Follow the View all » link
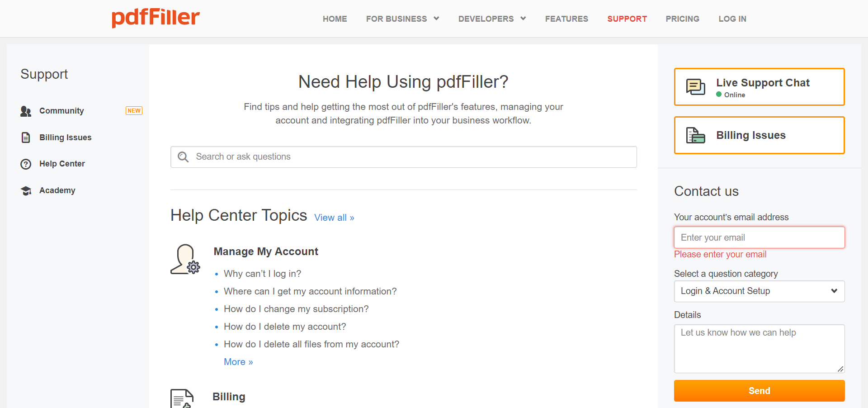Screen dimensions: 868x408 [334, 218]
